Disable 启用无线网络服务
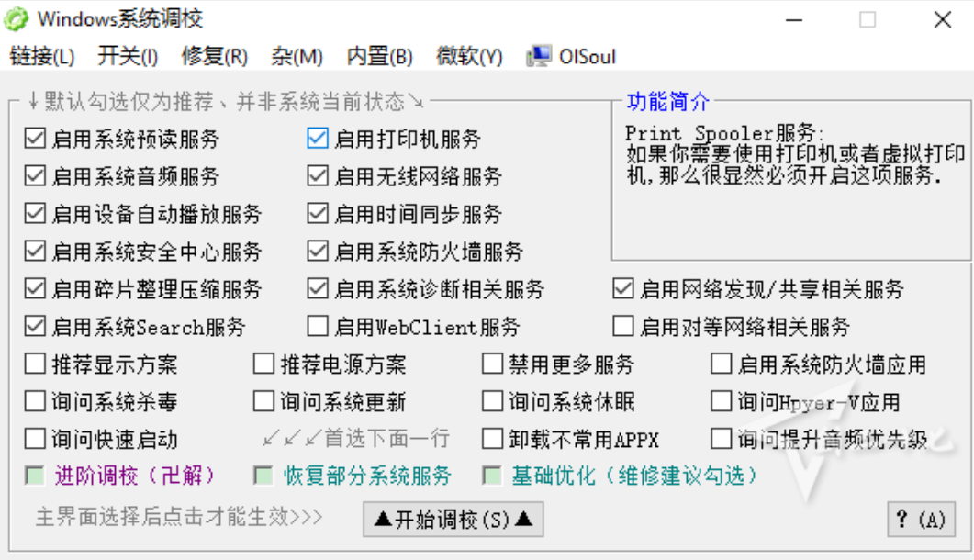Viewport: 974px width, 560px height. pos(317,176)
